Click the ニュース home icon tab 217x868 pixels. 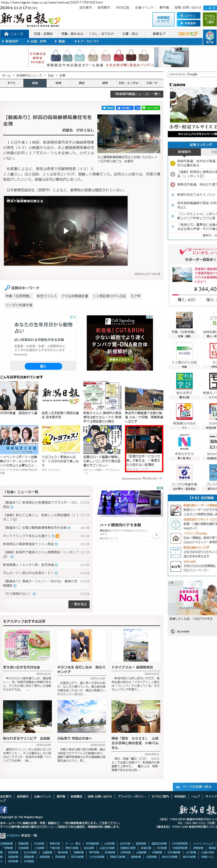pyautogui.click(x=14, y=34)
